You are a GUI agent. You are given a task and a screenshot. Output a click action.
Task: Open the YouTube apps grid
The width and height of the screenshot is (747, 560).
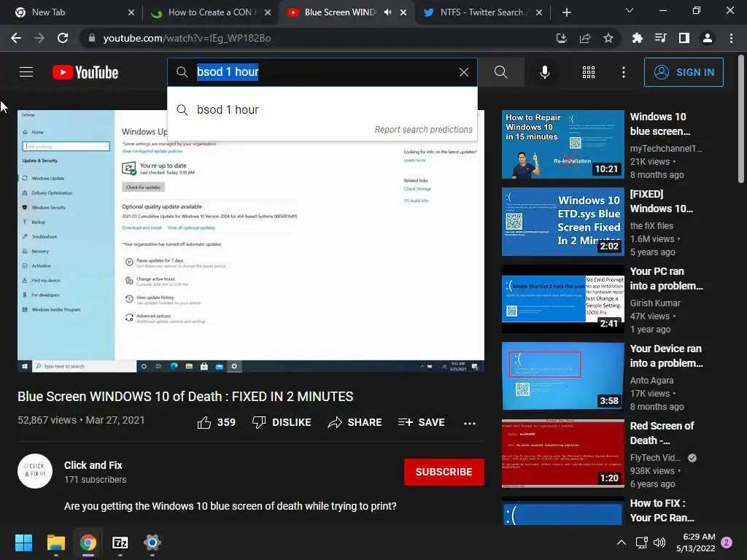[589, 72]
